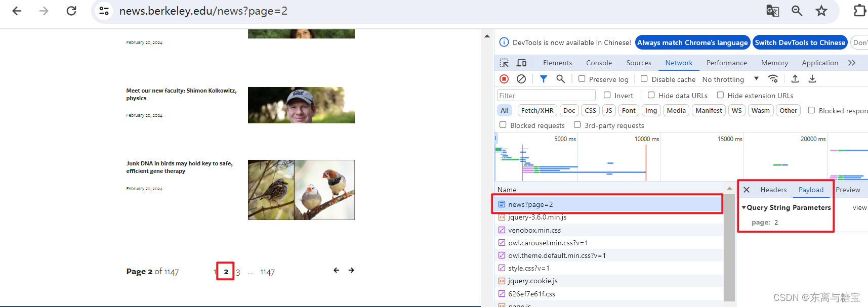Enable Disable cache checkbox

644,79
